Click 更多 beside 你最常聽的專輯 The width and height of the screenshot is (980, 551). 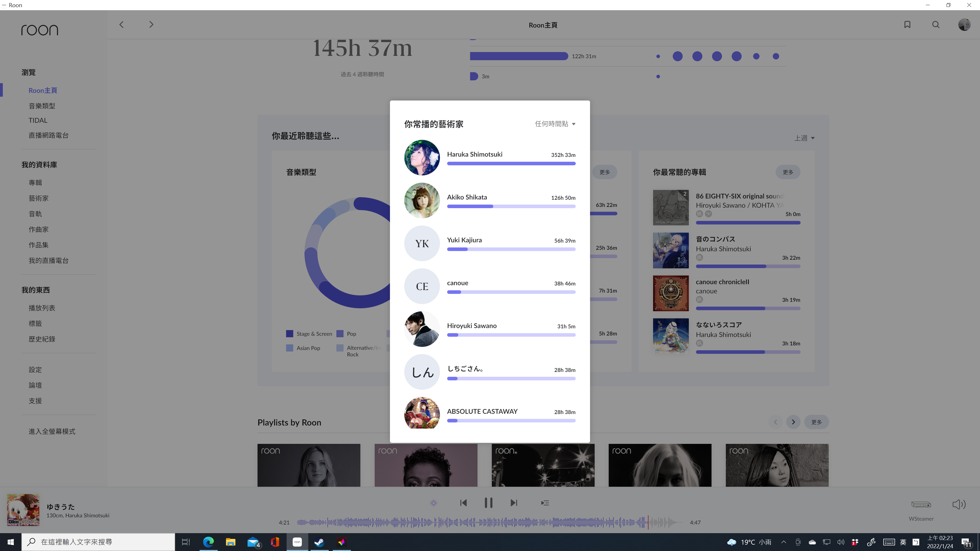788,172
